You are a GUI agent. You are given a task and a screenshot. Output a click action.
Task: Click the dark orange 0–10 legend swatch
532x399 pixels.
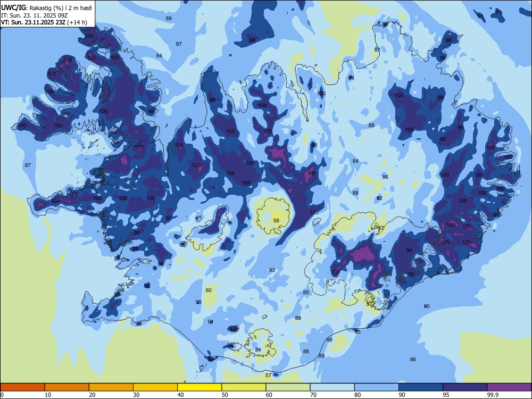tap(22, 387)
